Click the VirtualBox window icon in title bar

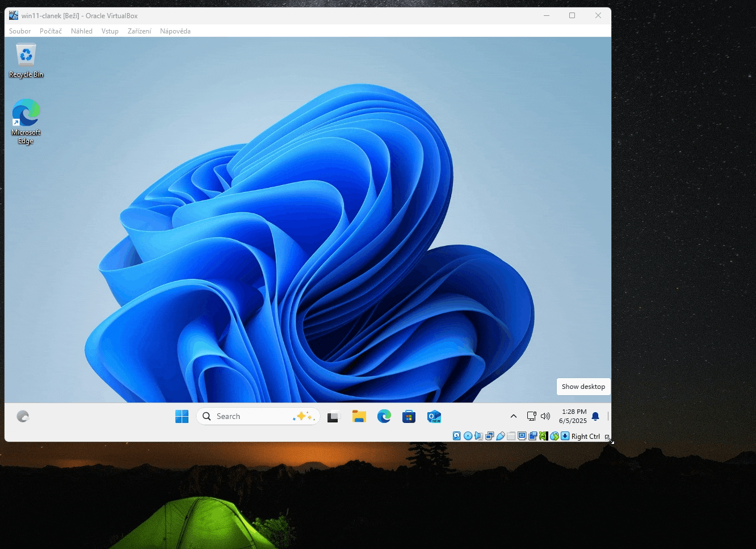pyautogui.click(x=14, y=15)
